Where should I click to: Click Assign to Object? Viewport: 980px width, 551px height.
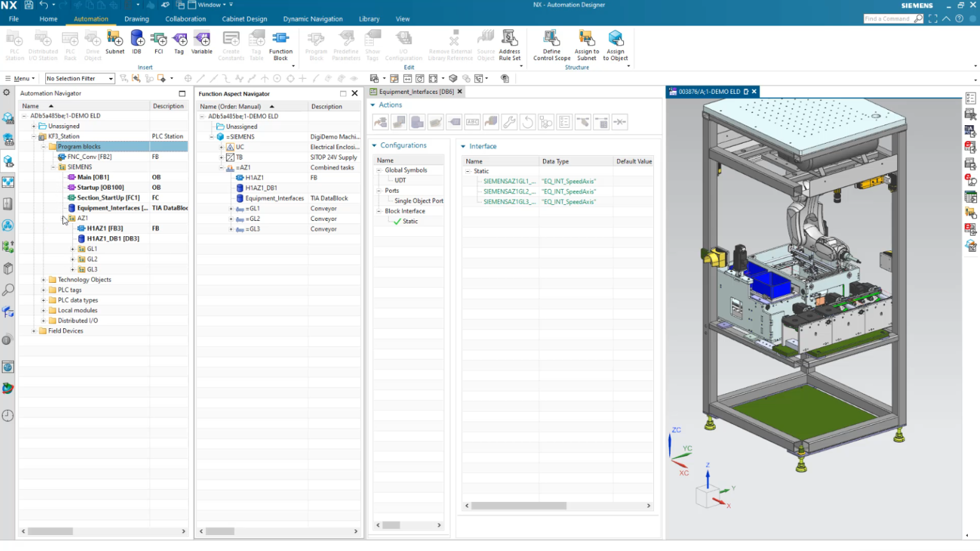(x=615, y=43)
